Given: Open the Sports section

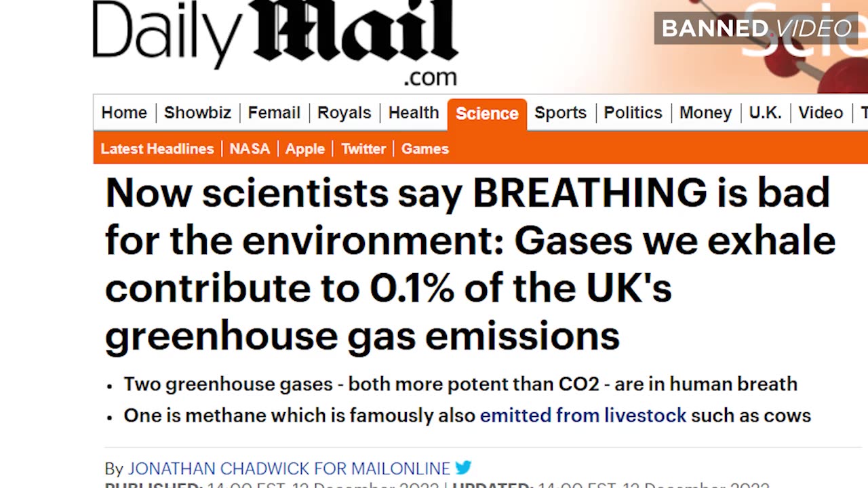Looking at the screenshot, I should [x=560, y=113].
